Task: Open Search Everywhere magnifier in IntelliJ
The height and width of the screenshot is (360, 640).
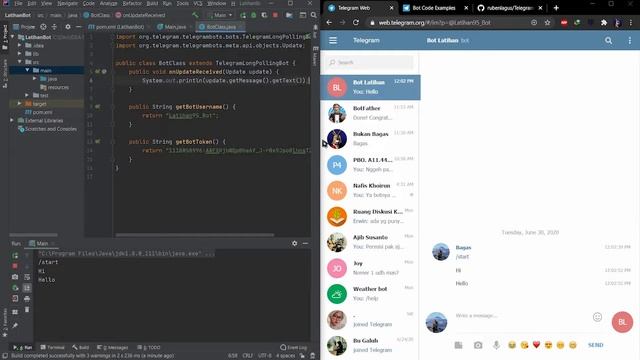Action: pyautogui.click(x=313, y=15)
